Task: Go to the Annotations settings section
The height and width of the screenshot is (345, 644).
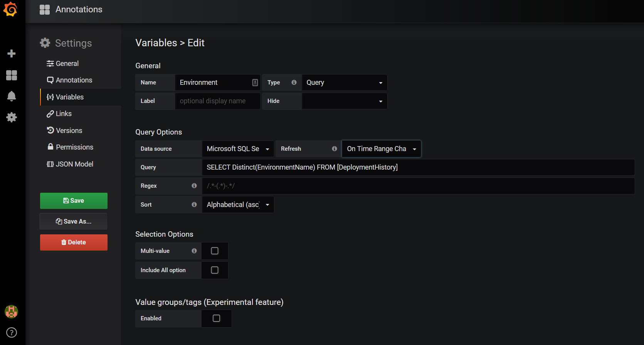Action: (x=74, y=80)
